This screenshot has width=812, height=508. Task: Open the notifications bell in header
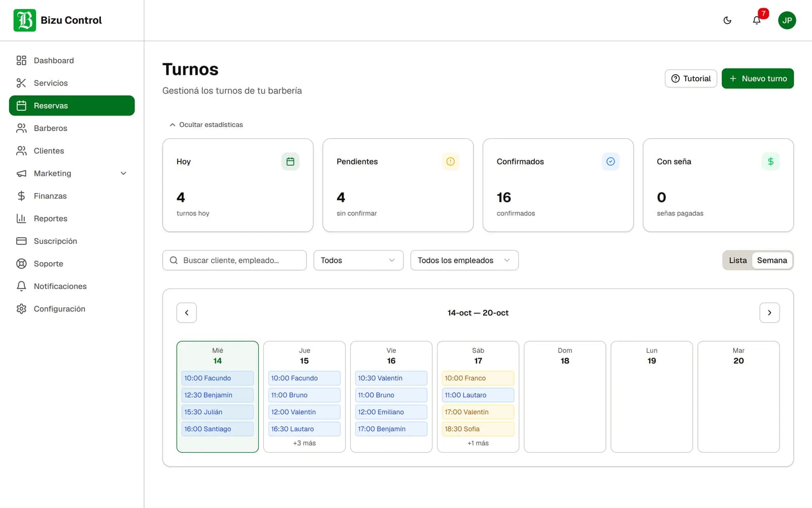(x=757, y=20)
